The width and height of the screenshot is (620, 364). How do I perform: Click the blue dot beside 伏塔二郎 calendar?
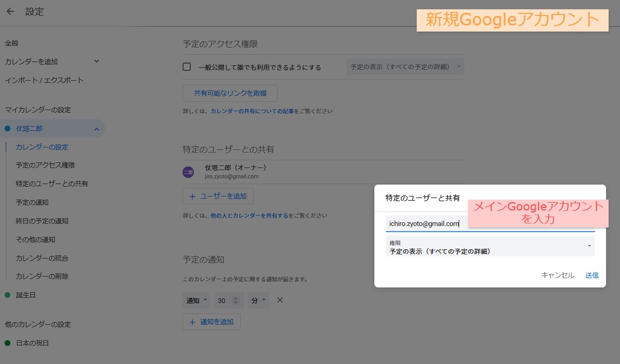click(x=8, y=128)
